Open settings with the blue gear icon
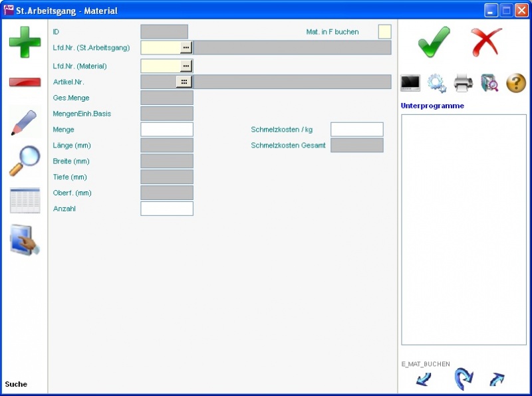 pyautogui.click(x=436, y=83)
